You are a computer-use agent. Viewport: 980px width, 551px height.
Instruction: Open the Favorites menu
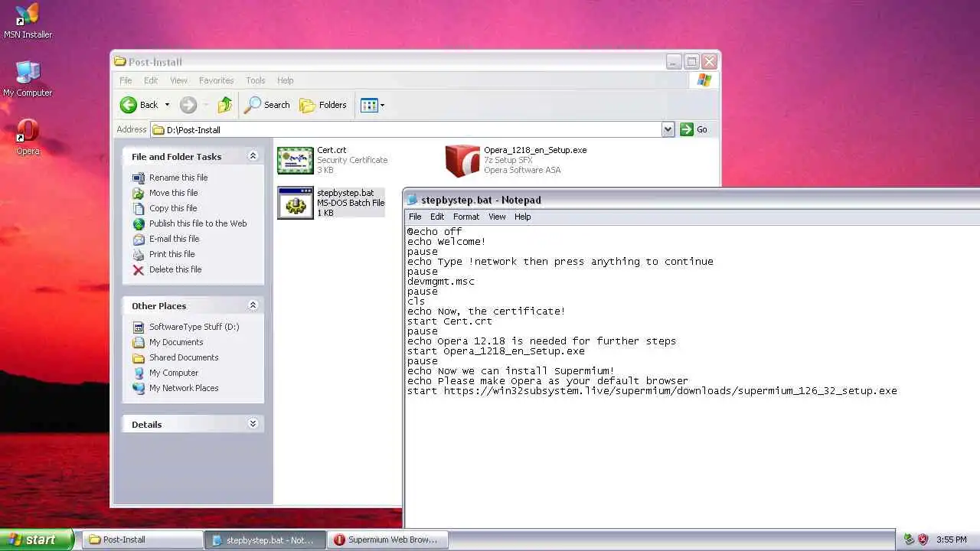click(x=217, y=80)
